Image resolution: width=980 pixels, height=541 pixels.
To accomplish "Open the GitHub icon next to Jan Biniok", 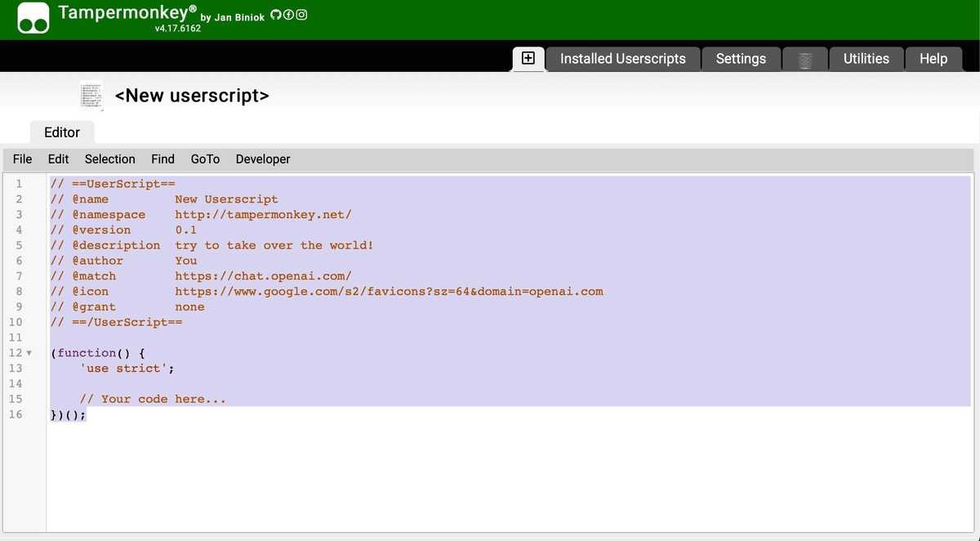I will click(275, 16).
